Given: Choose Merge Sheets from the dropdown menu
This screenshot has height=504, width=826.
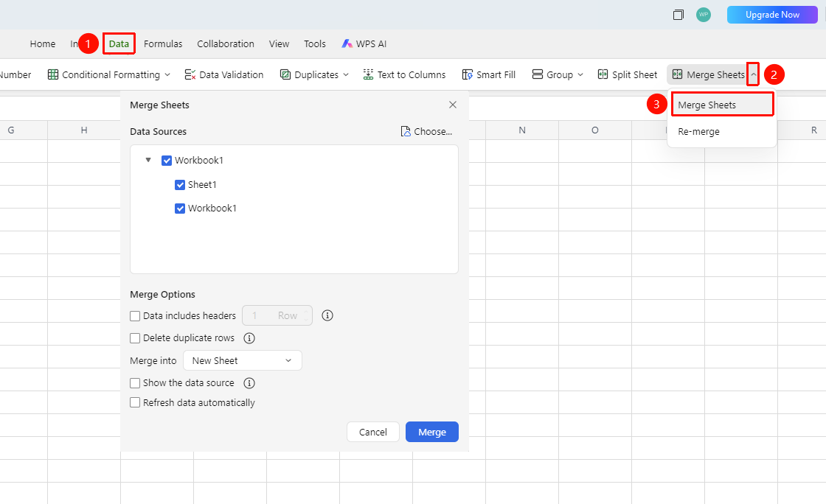Looking at the screenshot, I should tap(722, 105).
